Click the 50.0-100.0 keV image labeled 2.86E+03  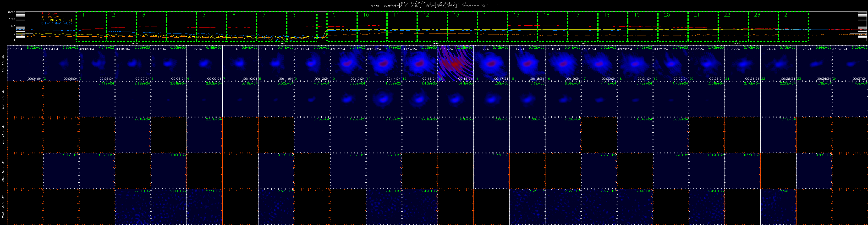[133, 207]
